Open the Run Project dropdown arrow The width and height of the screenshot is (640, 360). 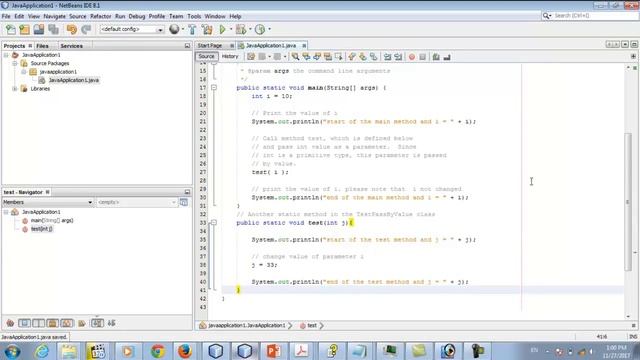(231, 29)
